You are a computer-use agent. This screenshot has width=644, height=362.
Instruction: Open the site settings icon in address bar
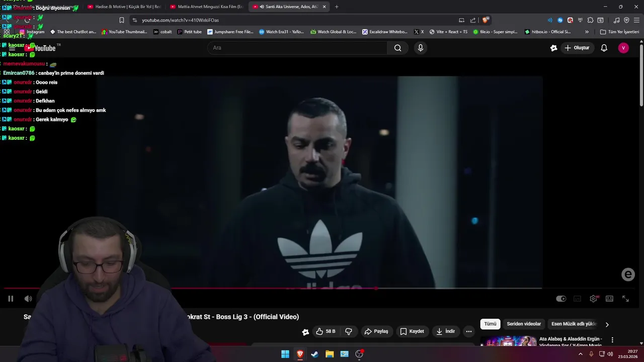134,20
